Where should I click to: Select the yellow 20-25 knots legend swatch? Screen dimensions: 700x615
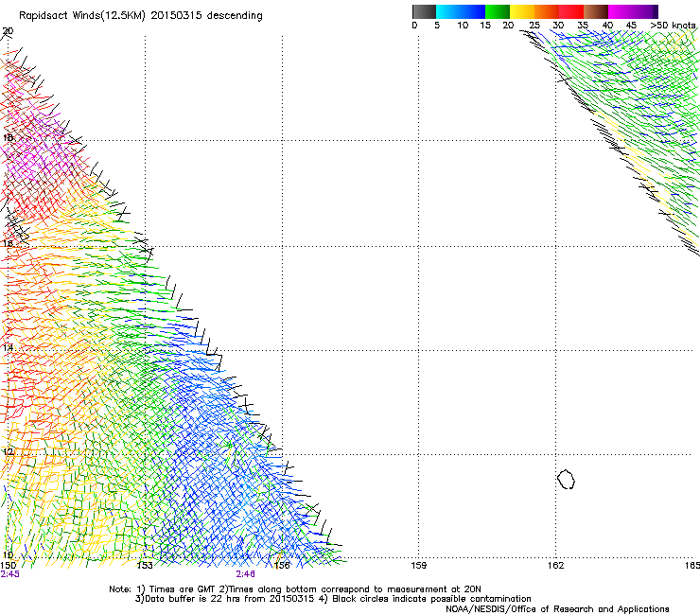tap(522, 11)
